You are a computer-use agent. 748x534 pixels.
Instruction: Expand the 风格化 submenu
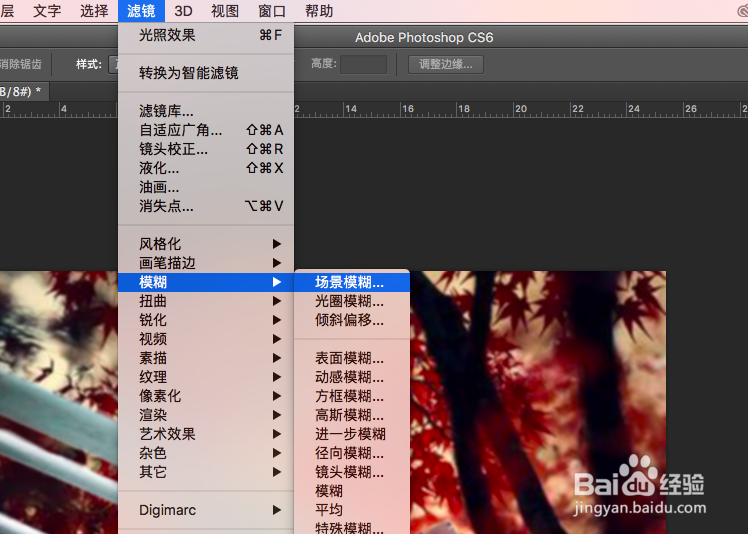[206, 244]
